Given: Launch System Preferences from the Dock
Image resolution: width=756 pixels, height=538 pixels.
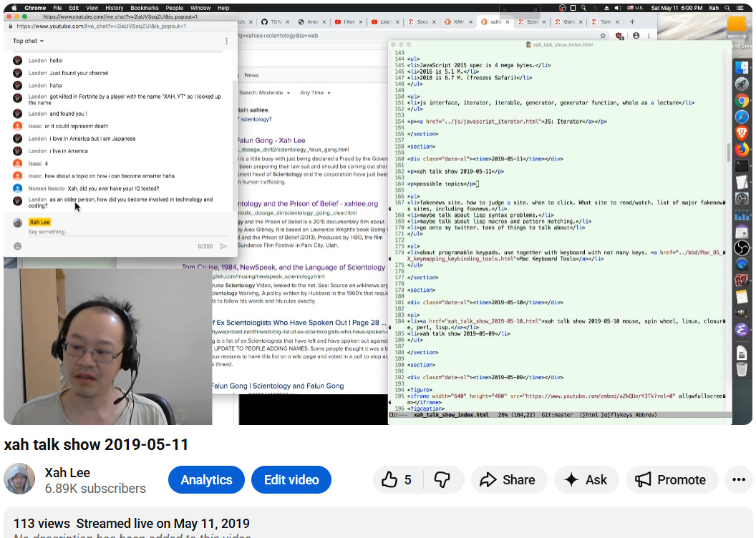Looking at the screenshot, I should tap(743, 198).
